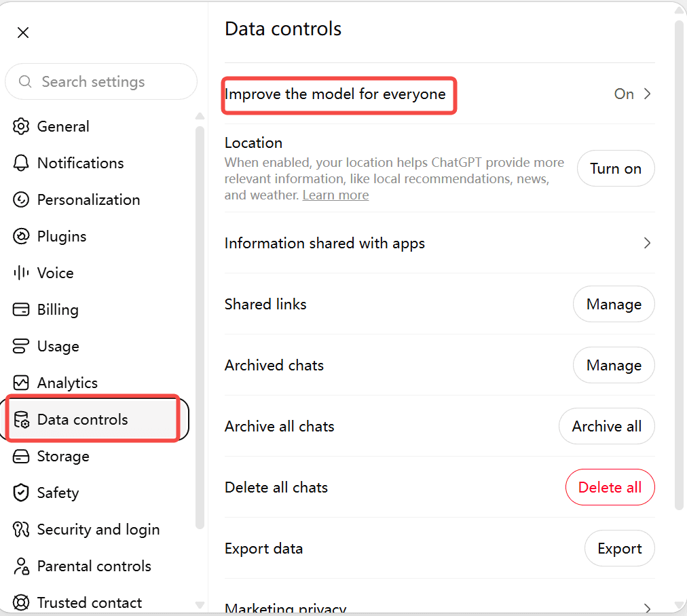Click the Export data label
The image size is (687, 616).
click(264, 548)
